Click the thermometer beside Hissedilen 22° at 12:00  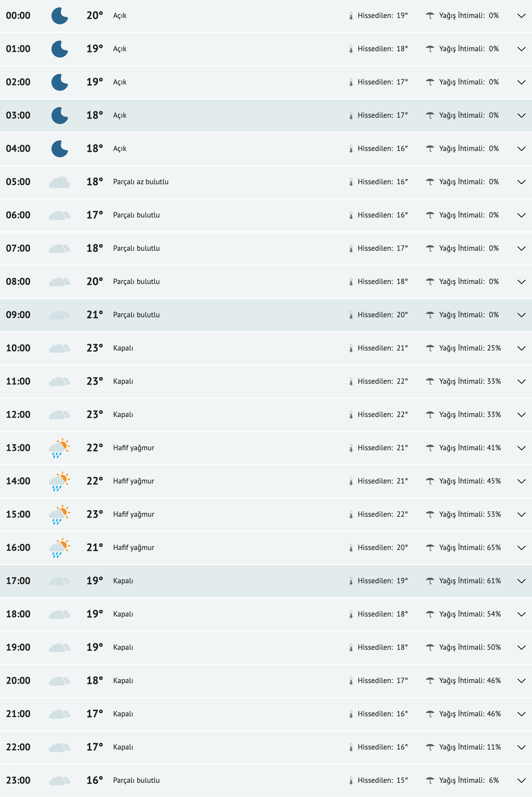tap(351, 414)
